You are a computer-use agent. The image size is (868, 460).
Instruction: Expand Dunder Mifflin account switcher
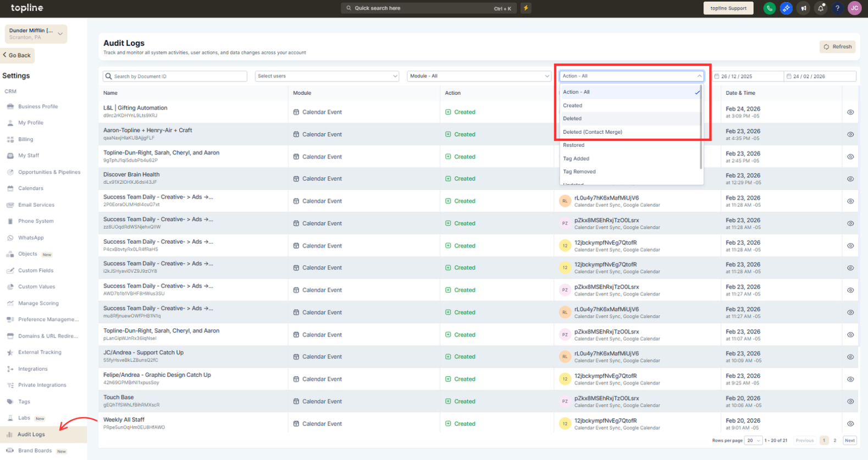(x=36, y=34)
